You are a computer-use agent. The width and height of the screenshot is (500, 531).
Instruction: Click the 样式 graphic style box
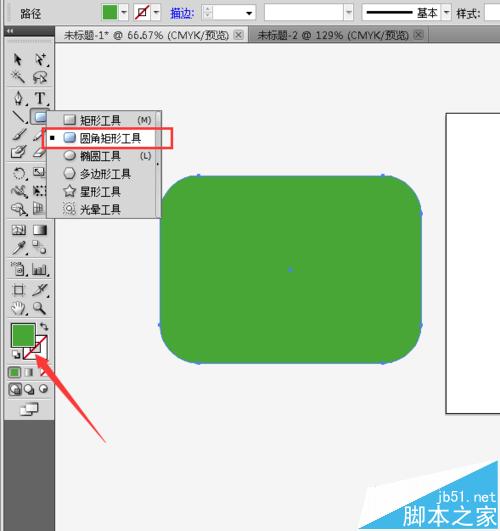(492, 13)
